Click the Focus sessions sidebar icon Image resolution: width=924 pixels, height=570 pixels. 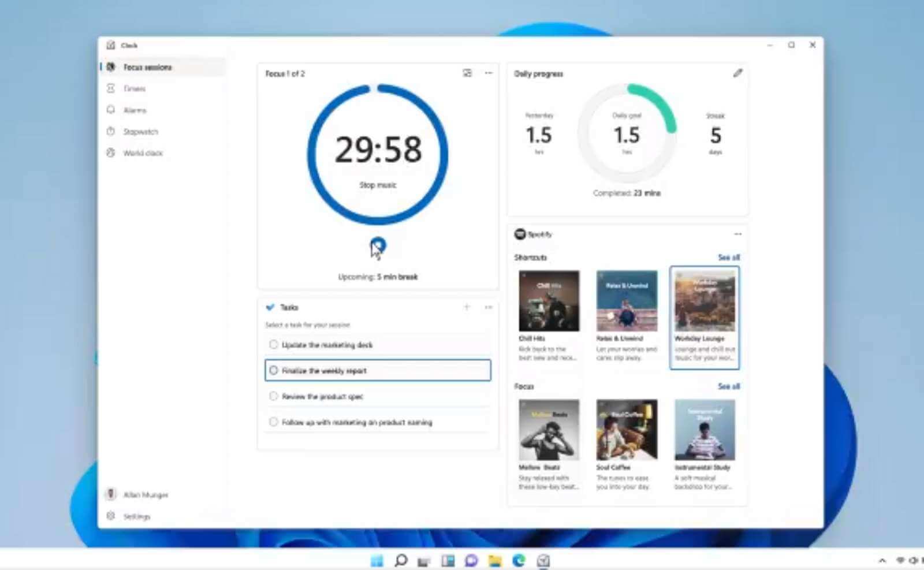tap(111, 67)
